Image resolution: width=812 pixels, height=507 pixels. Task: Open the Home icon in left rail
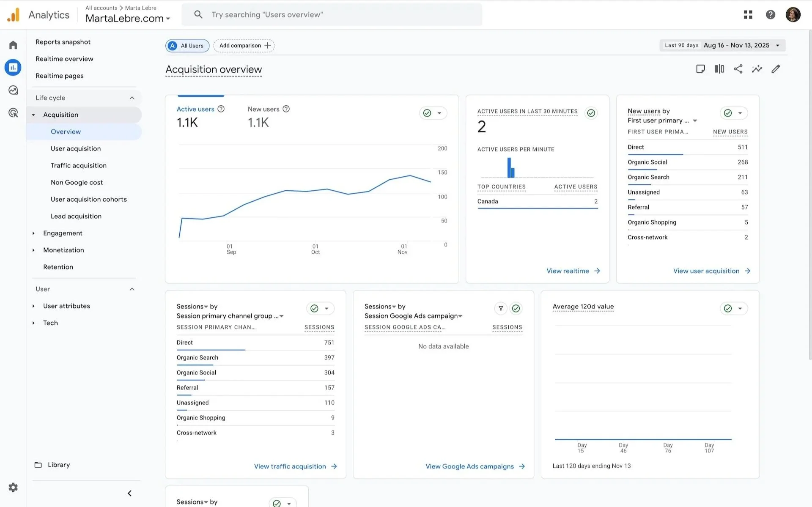[x=13, y=45]
